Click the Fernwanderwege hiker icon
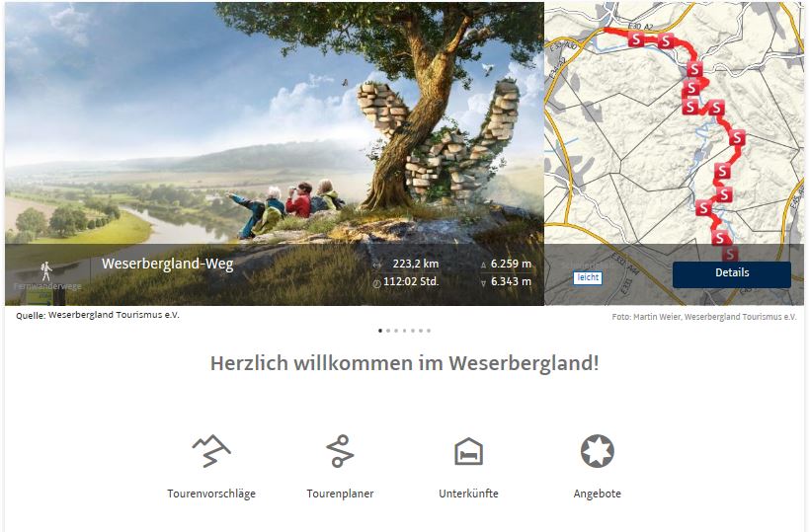 coord(47,270)
